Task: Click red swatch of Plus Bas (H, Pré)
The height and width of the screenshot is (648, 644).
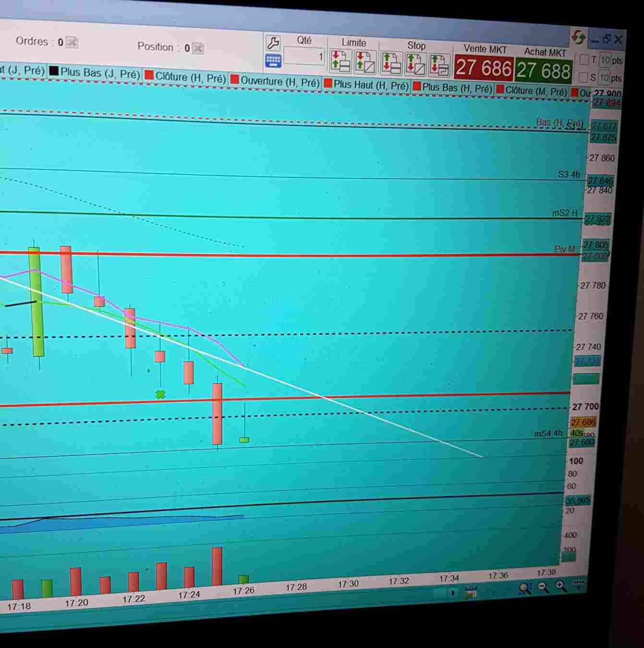Action: click(417, 87)
